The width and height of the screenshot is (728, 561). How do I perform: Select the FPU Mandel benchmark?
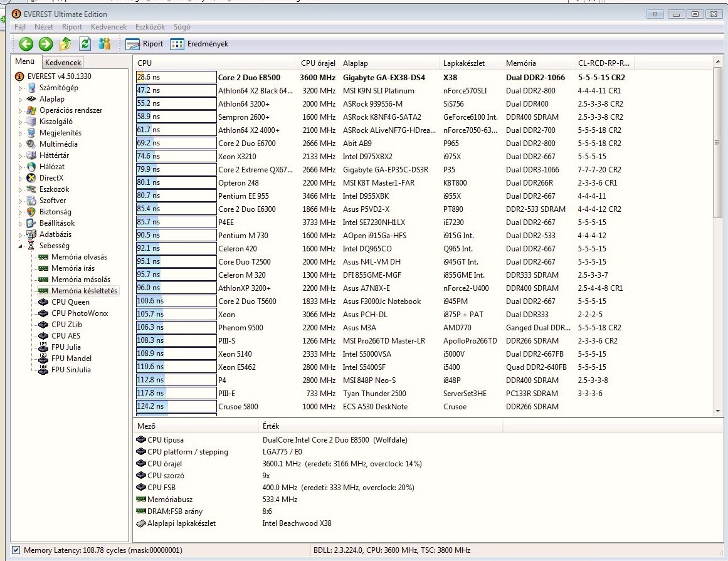(x=71, y=358)
